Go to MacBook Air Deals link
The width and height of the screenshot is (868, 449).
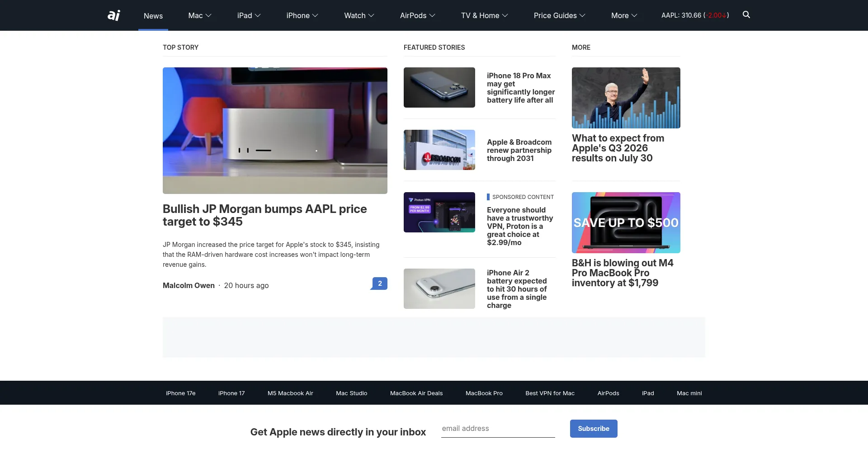(x=416, y=393)
